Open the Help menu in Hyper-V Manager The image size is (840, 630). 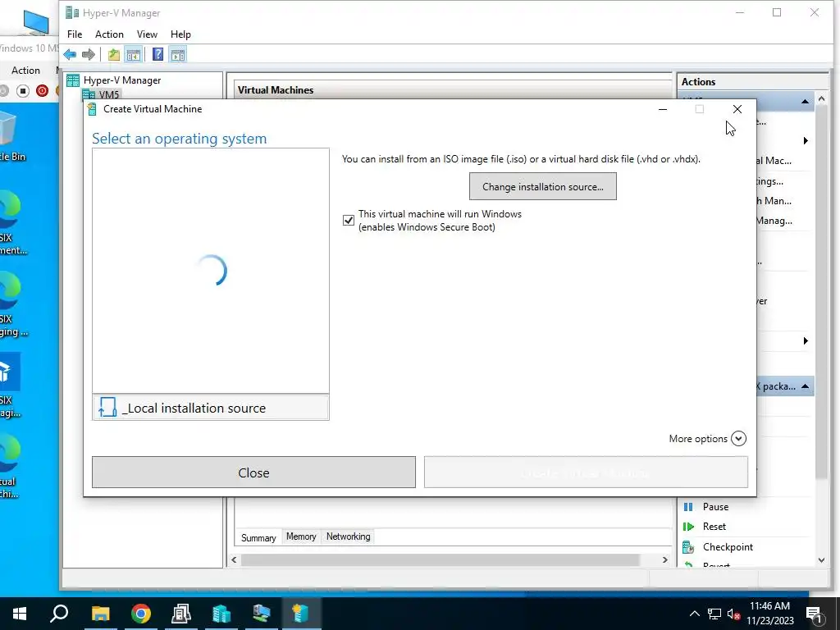coord(180,34)
